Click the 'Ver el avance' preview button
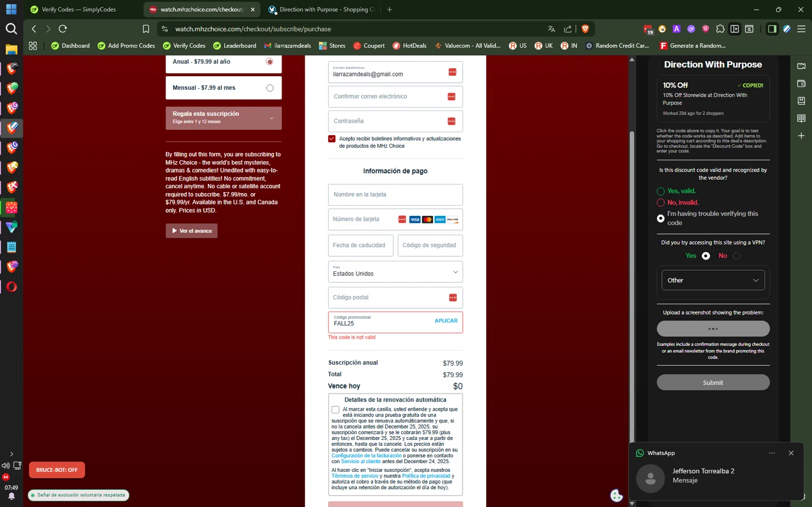Image resolution: width=812 pixels, height=507 pixels. click(x=192, y=231)
